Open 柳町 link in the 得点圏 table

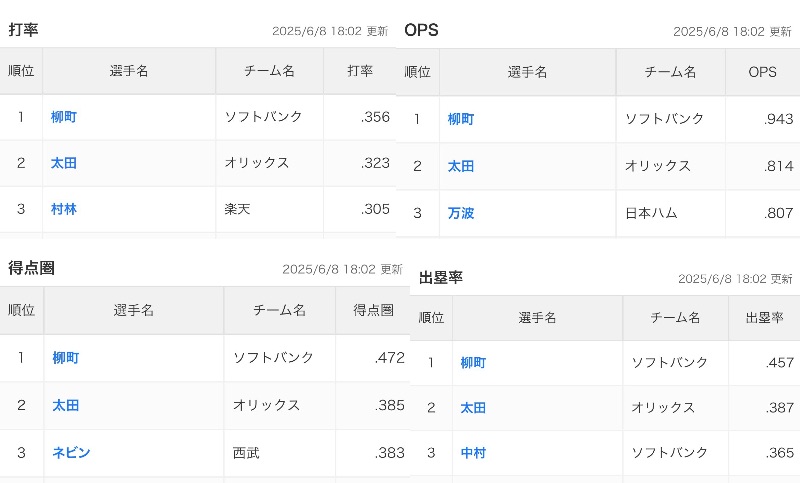66,357
